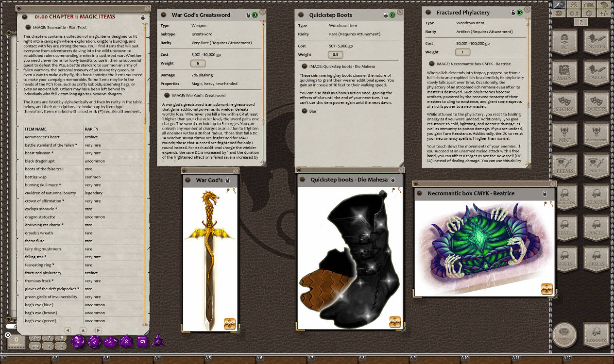Screen dimensions: 614x364
Task: Open the Maps sidebar button
Action: (564, 73)
